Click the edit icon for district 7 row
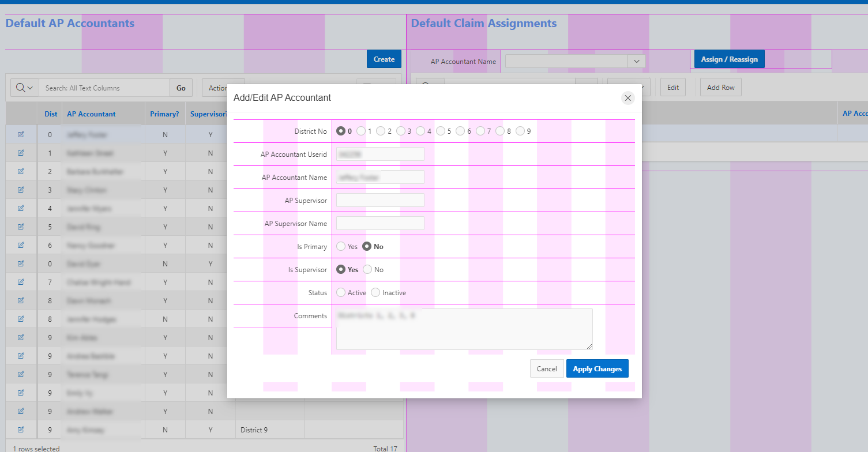 pyautogui.click(x=21, y=282)
